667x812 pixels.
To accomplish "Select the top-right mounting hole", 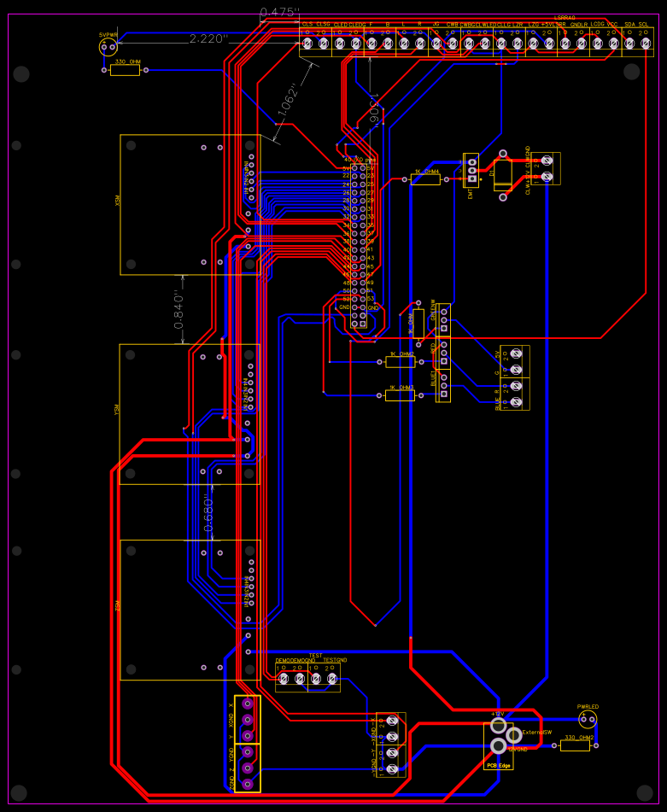I will 631,72.
